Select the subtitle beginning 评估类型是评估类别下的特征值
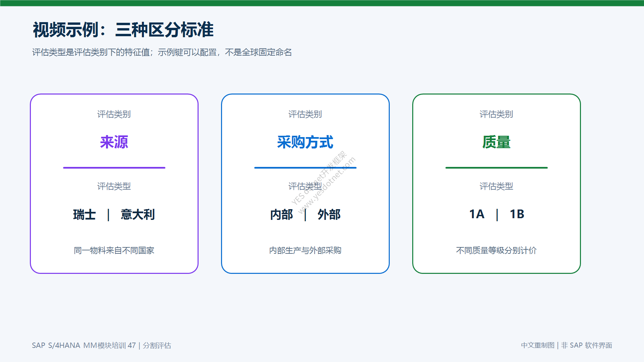Viewport: 644px width, 362px height. click(162, 52)
